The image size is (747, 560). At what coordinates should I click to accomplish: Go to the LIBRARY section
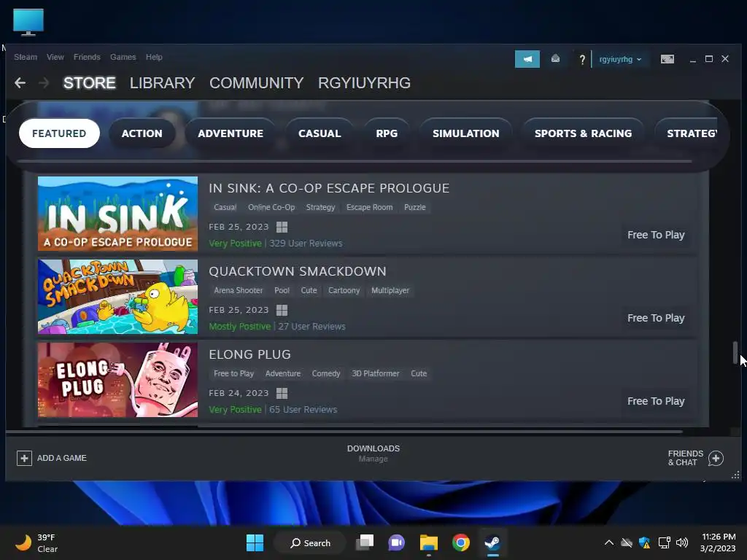(x=162, y=83)
